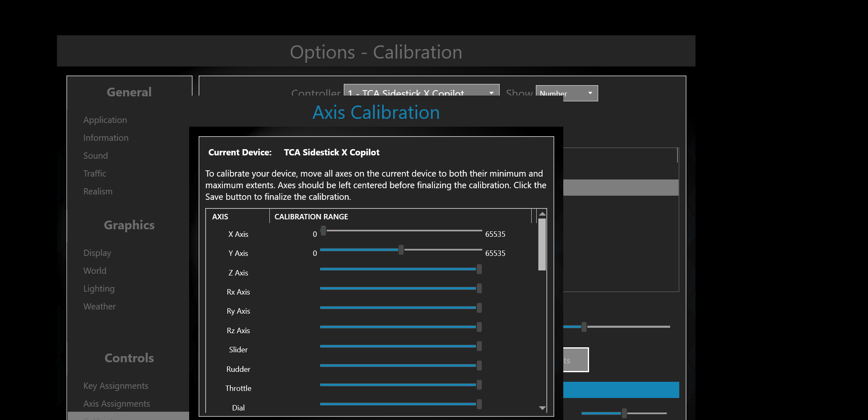Select World in the Graphics section
The image size is (868, 420).
tap(95, 271)
